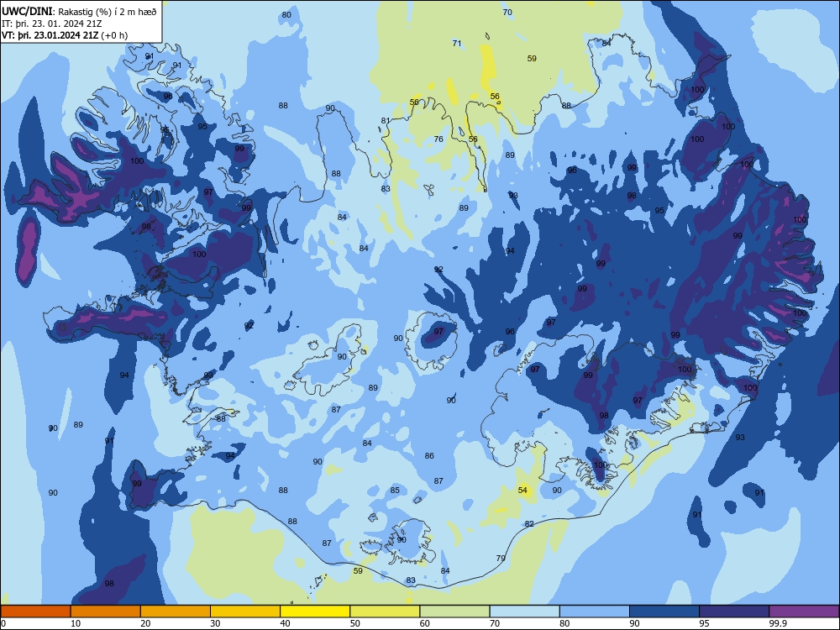Screen dimensions: 840x630
Task: Click the '30' legend scale label
Action: 215,623
